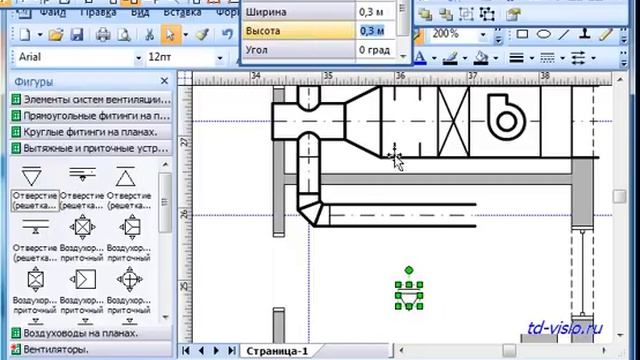The image size is (640, 360).
Task: Activate the Format Painter brush icon
Action: click(x=202, y=35)
